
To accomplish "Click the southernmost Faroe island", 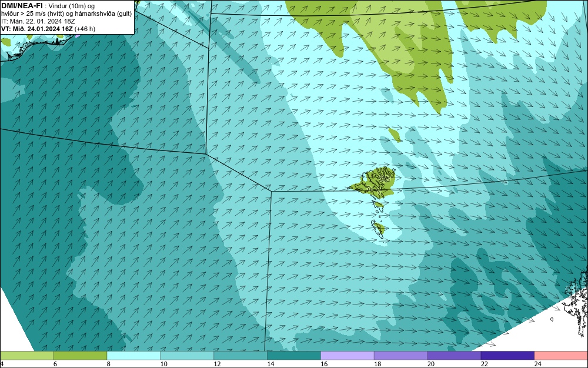I will tap(378, 228).
